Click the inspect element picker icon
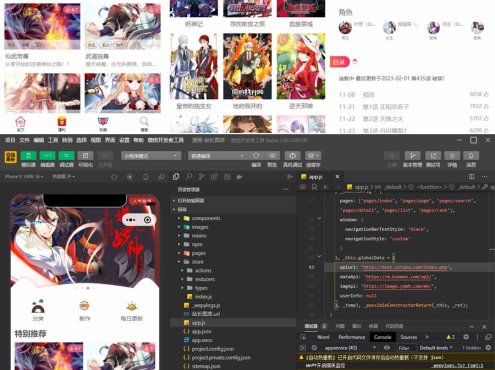 (x=303, y=337)
